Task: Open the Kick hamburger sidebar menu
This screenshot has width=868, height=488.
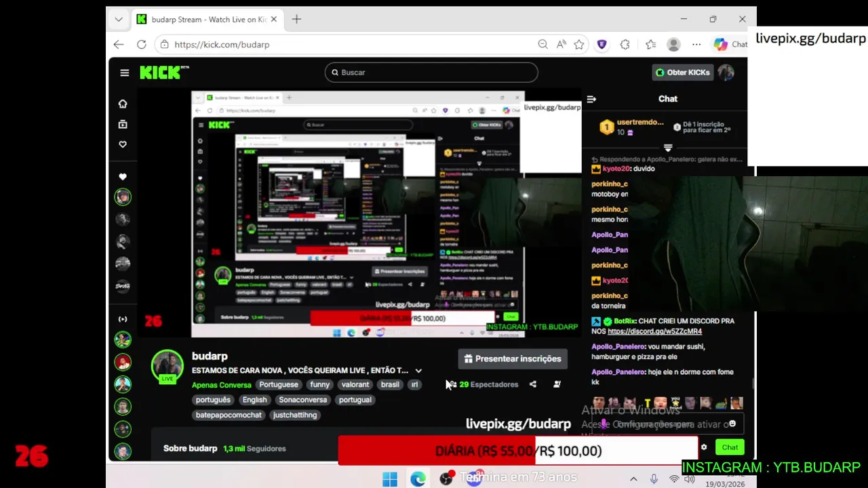Action: point(124,73)
